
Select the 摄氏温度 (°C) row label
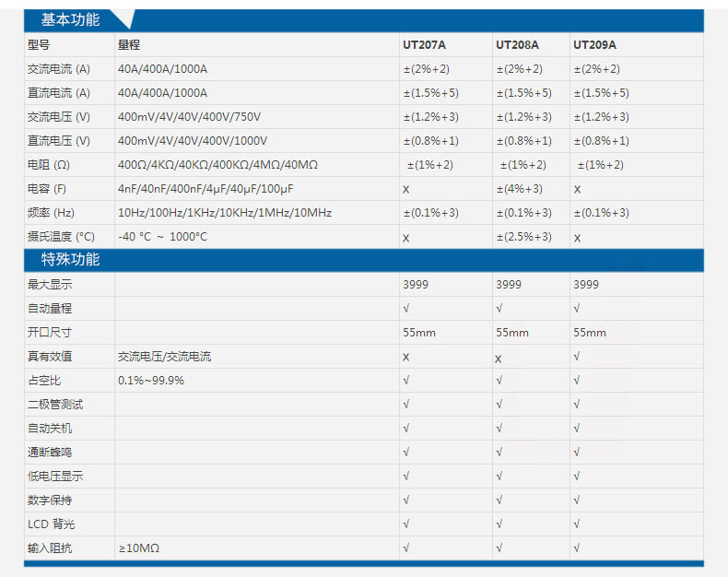coord(62,237)
